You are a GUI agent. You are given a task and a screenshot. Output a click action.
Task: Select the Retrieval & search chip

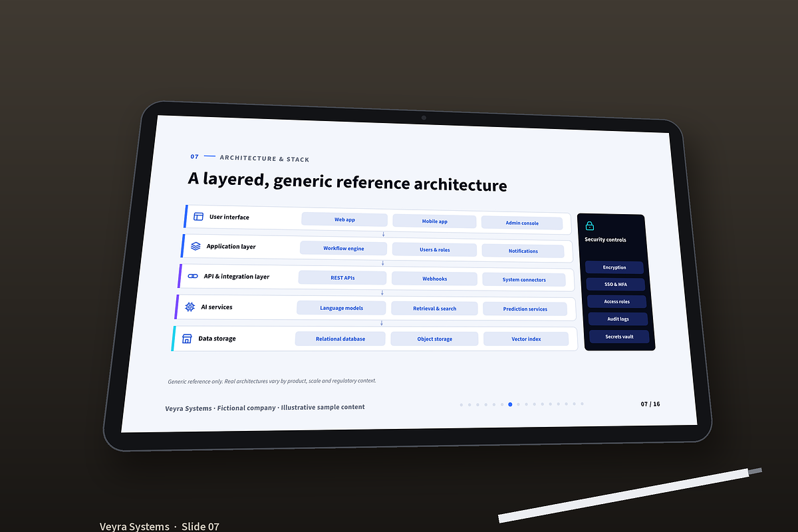pyautogui.click(x=434, y=309)
